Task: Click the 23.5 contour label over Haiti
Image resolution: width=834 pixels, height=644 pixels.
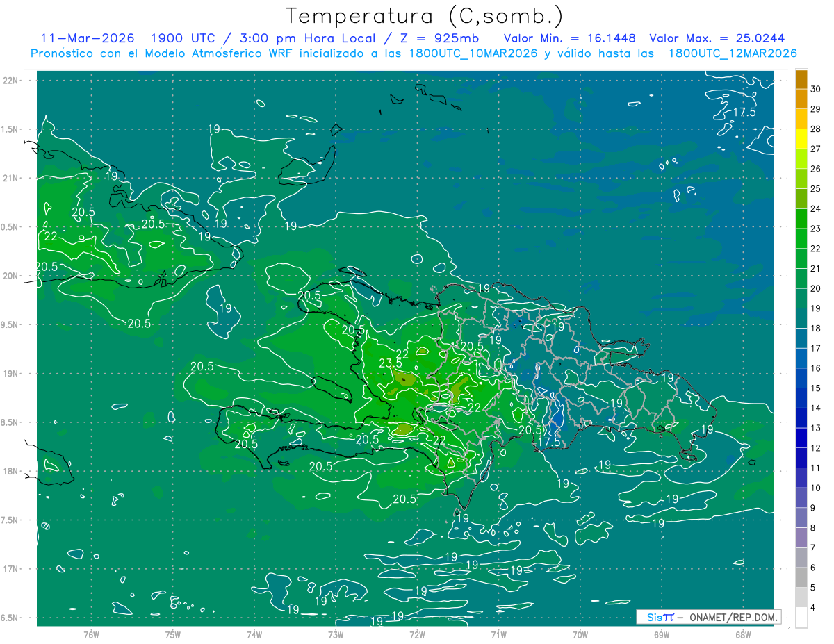Action: tap(391, 363)
